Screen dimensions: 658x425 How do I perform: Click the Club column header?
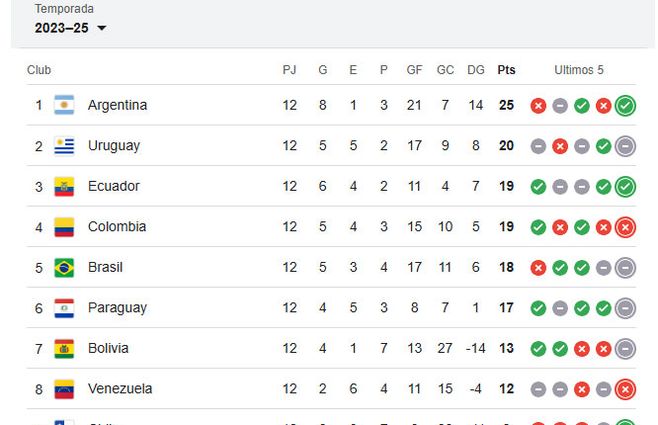click(39, 70)
